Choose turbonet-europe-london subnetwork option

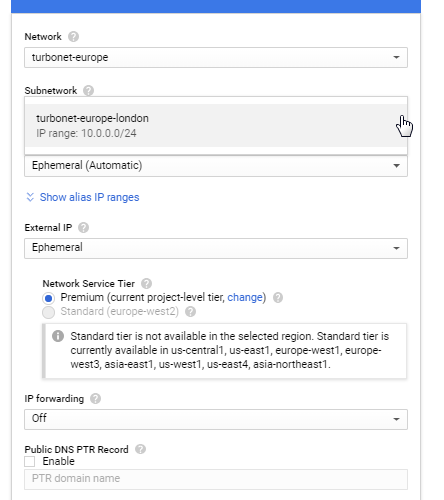click(216, 126)
